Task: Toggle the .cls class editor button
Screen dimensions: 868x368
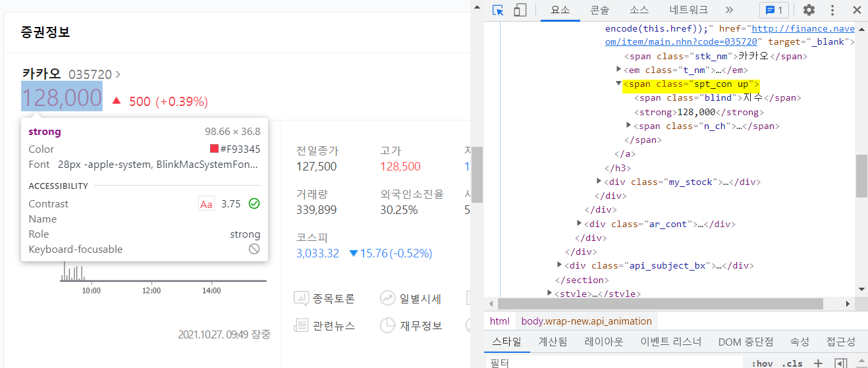Action: 792,363
